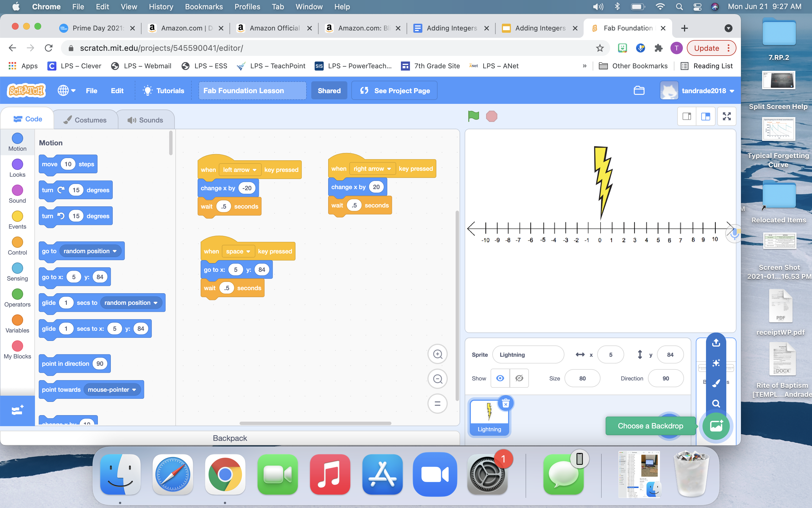Upload a backdrop from the popup menu
812x508 pixels.
coord(716,343)
